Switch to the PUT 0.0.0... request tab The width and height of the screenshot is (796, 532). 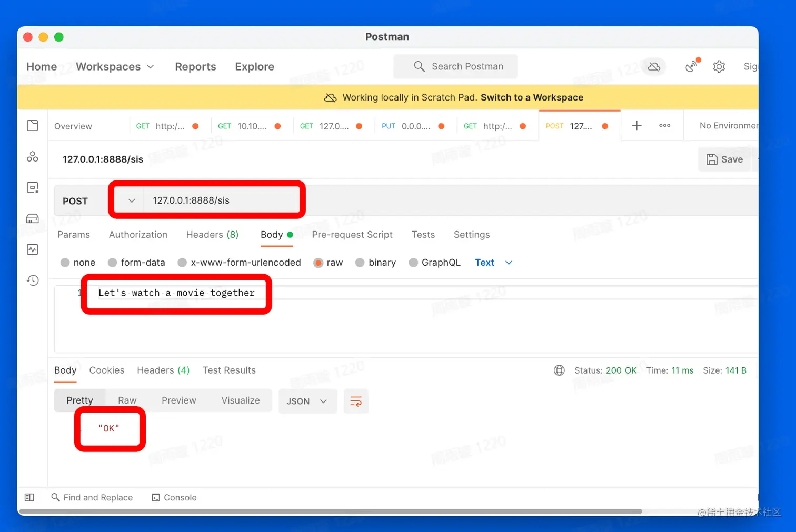[413, 126]
